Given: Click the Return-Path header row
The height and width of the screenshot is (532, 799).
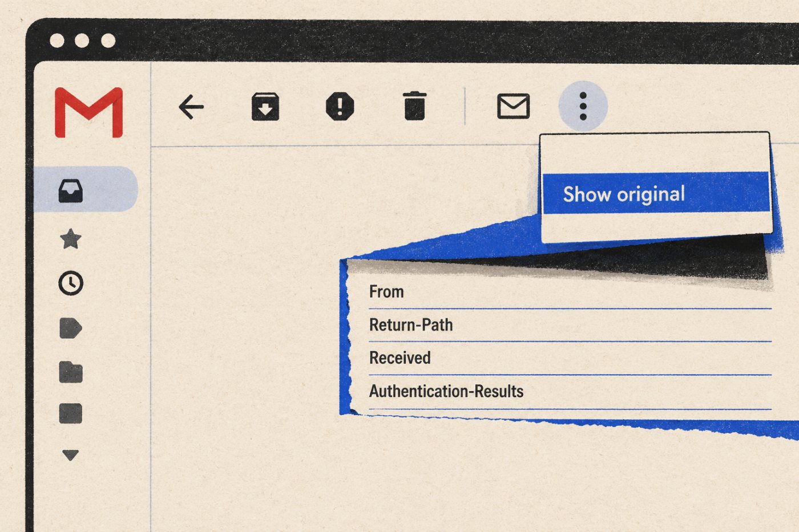Looking at the screenshot, I should [570, 326].
